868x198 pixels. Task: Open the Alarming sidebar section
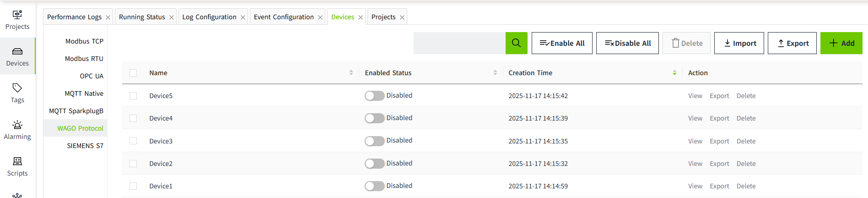pyautogui.click(x=17, y=130)
